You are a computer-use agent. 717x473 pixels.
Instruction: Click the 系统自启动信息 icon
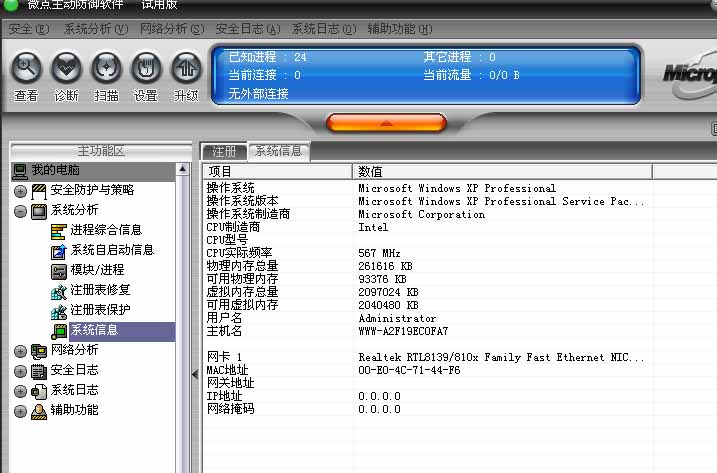59,251
